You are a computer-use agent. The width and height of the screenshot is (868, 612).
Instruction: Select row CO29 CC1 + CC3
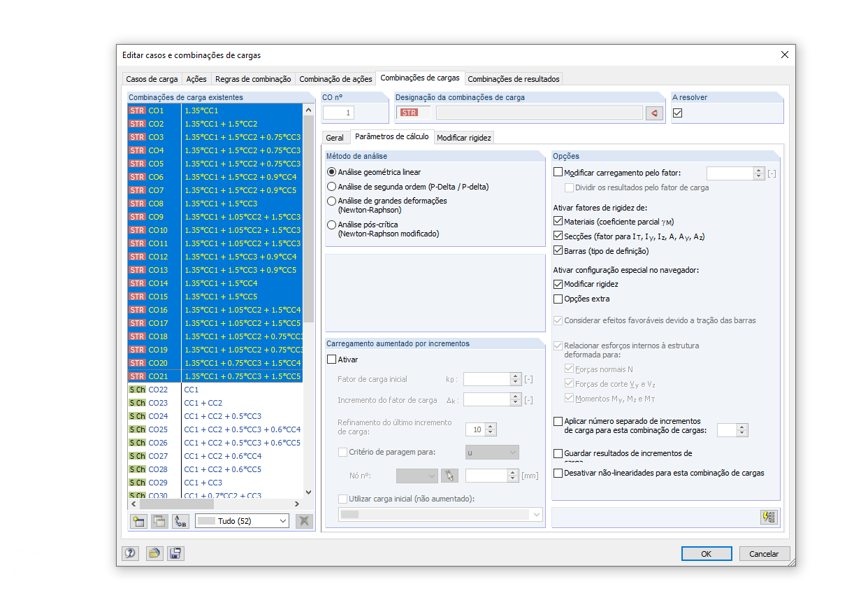point(215,483)
